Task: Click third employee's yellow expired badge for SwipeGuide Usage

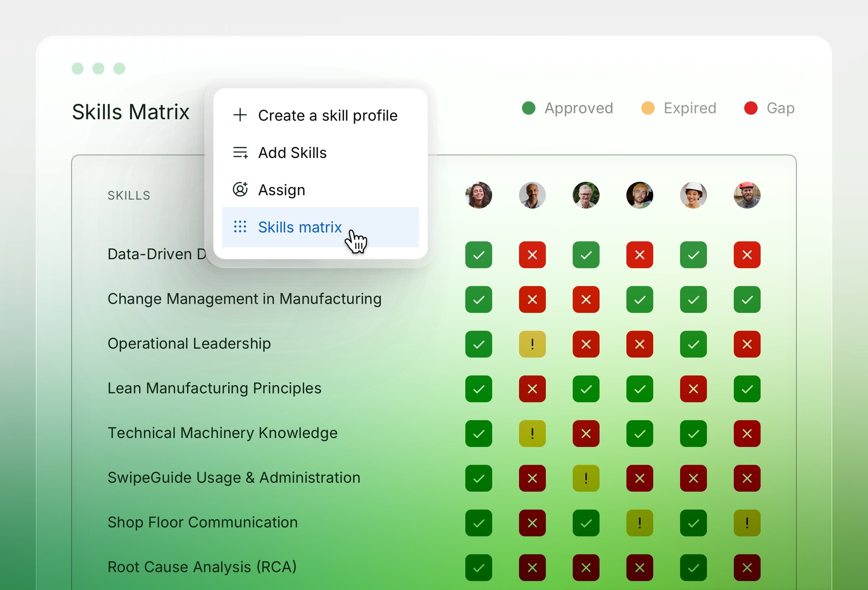Action: point(586,479)
